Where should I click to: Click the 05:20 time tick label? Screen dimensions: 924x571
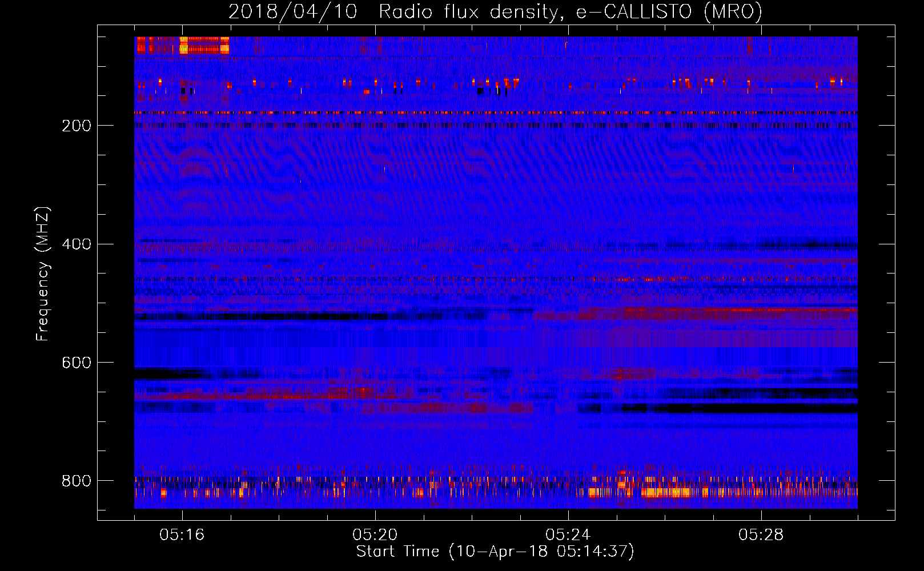coord(375,535)
